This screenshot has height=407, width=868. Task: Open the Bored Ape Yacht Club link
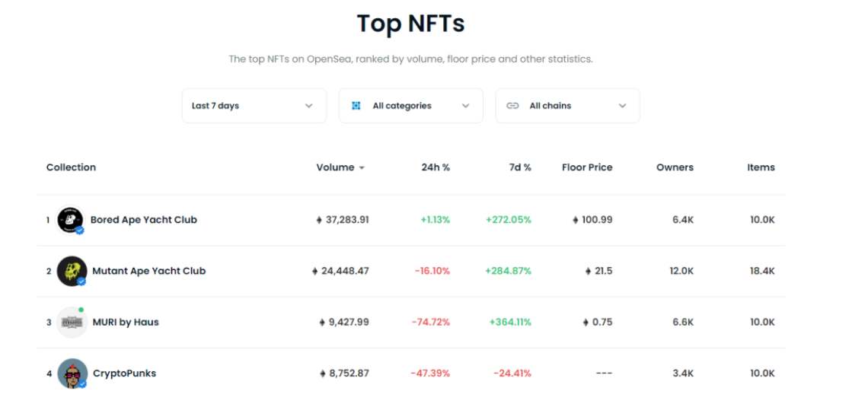coord(143,220)
